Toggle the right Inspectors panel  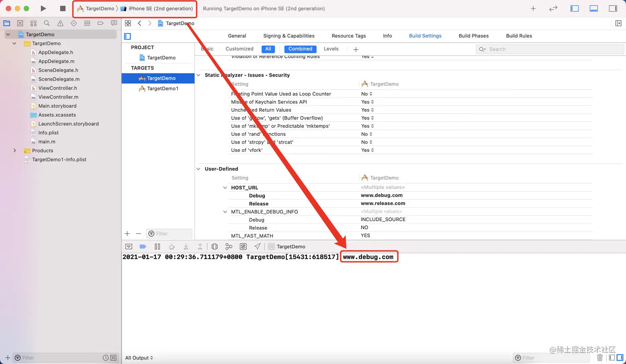pos(613,8)
